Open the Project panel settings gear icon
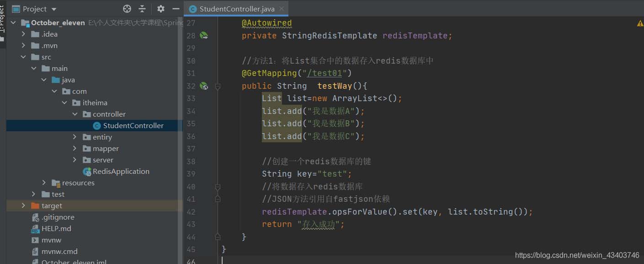Image resolution: width=644 pixels, height=264 pixels. [160, 8]
